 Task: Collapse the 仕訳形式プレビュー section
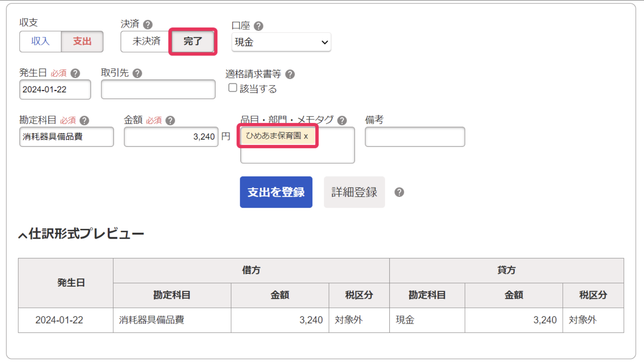(81, 234)
